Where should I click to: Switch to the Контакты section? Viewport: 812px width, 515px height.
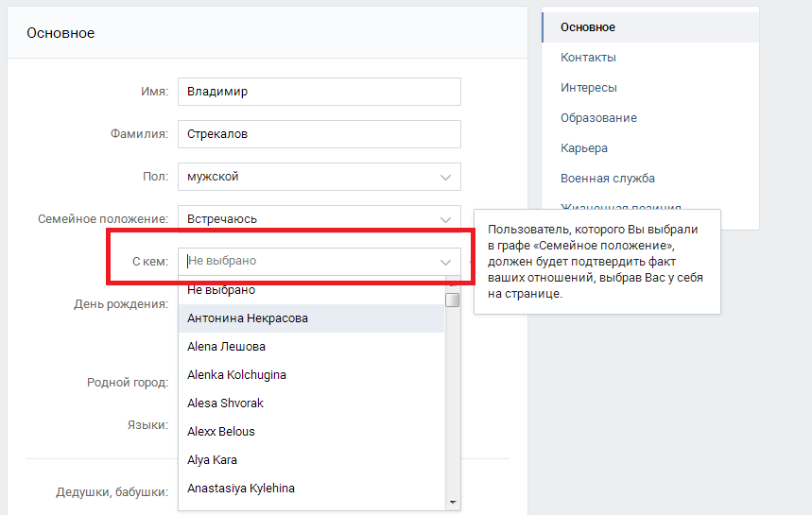tap(588, 58)
